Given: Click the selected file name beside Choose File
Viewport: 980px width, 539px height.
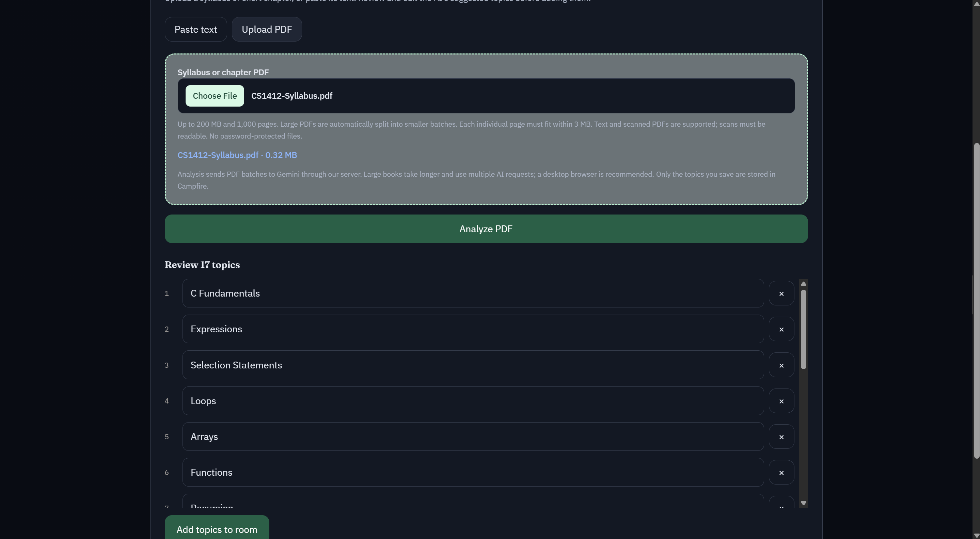Looking at the screenshot, I should point(292,96).
